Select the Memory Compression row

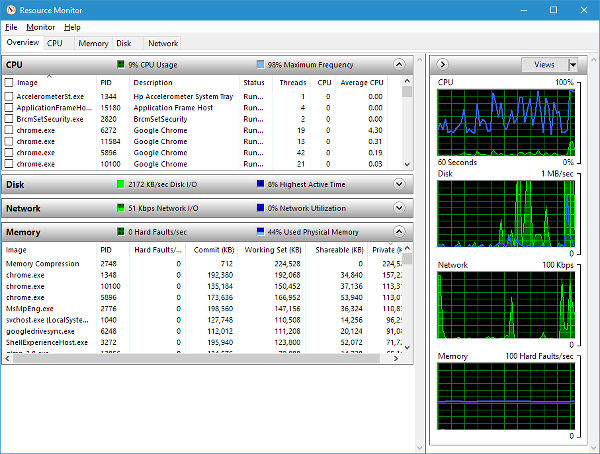203,264
